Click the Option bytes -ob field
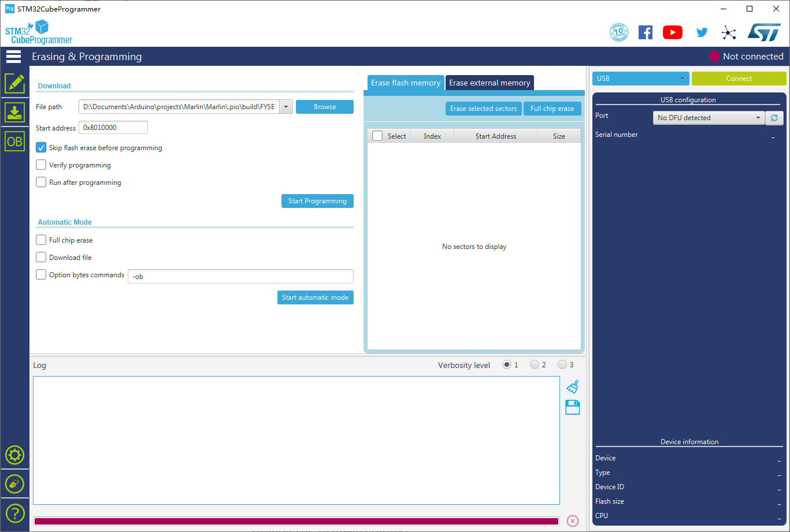Screen dimensions: 790x532 [x=240, y=276]
